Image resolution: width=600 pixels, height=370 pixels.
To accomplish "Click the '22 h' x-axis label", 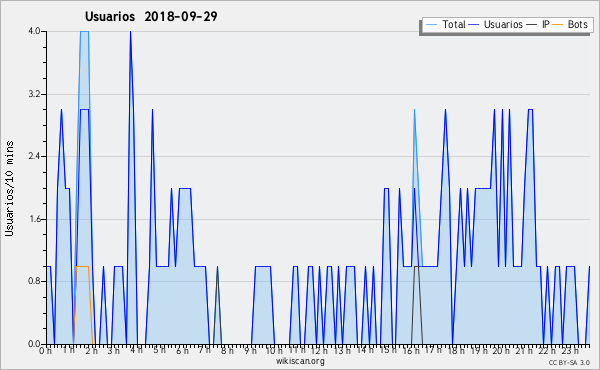I will 546,351.
